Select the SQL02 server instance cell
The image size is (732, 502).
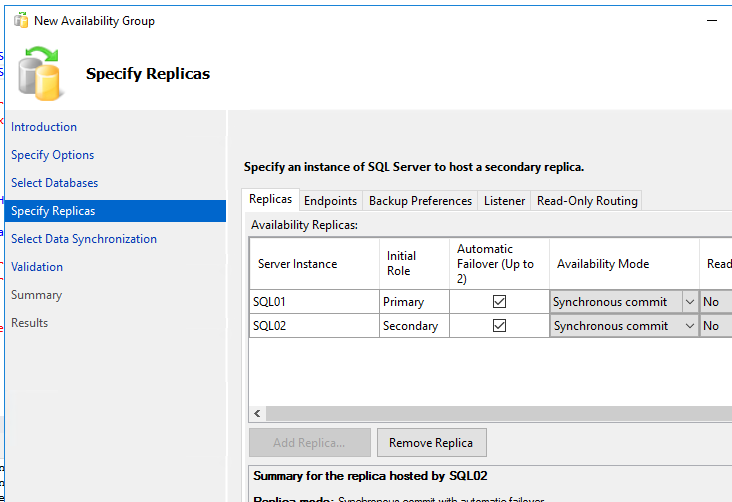314,325
